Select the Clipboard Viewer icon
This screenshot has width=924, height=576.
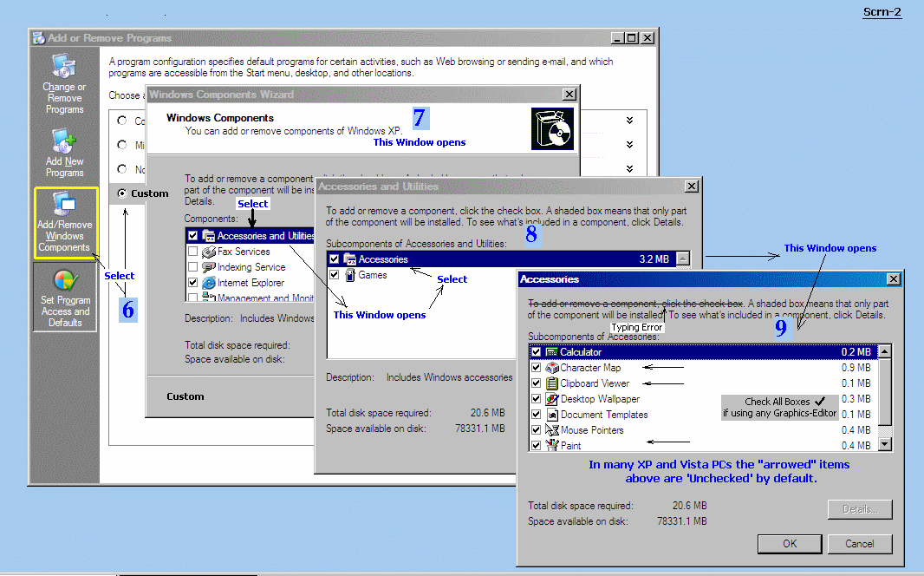point(551,383)
